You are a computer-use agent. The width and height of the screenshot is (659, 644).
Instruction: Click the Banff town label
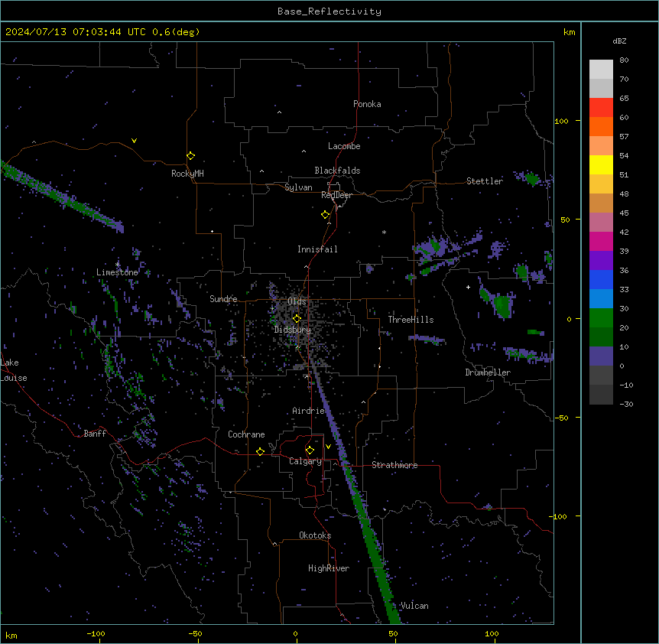pos(95,434)
